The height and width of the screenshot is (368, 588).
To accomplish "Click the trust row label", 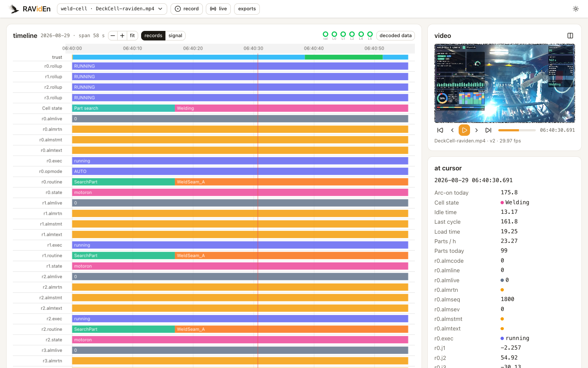I will pyautogui.click(x=57, y=57).
